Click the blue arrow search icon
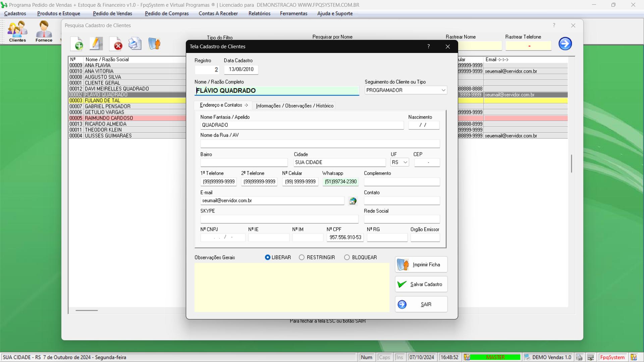644x362 pixels. 565,44
